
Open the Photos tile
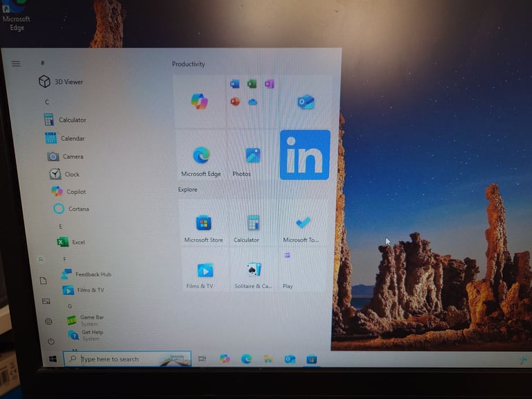tap(252, 155)
